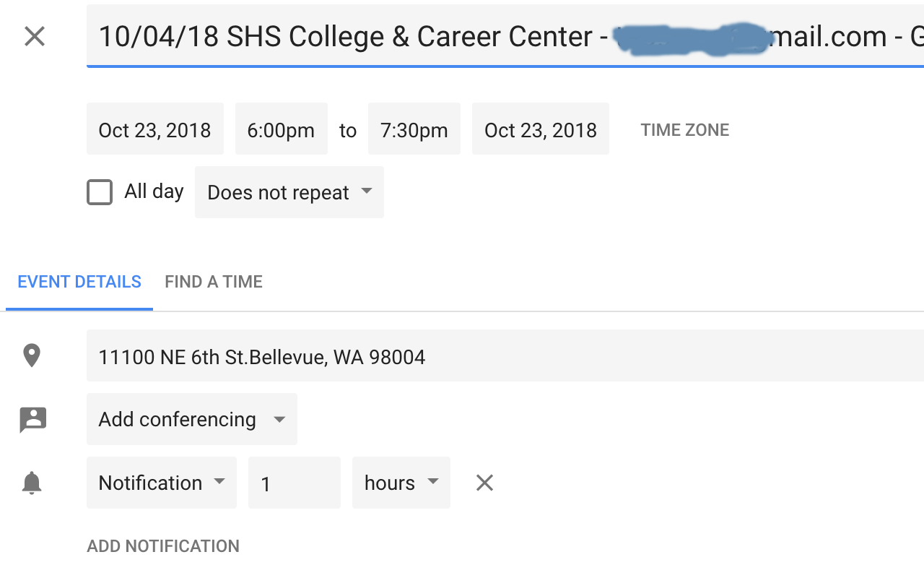Screen dimensions: 924x578
Task: Close the event editor with the X icon
Action: 35,36
